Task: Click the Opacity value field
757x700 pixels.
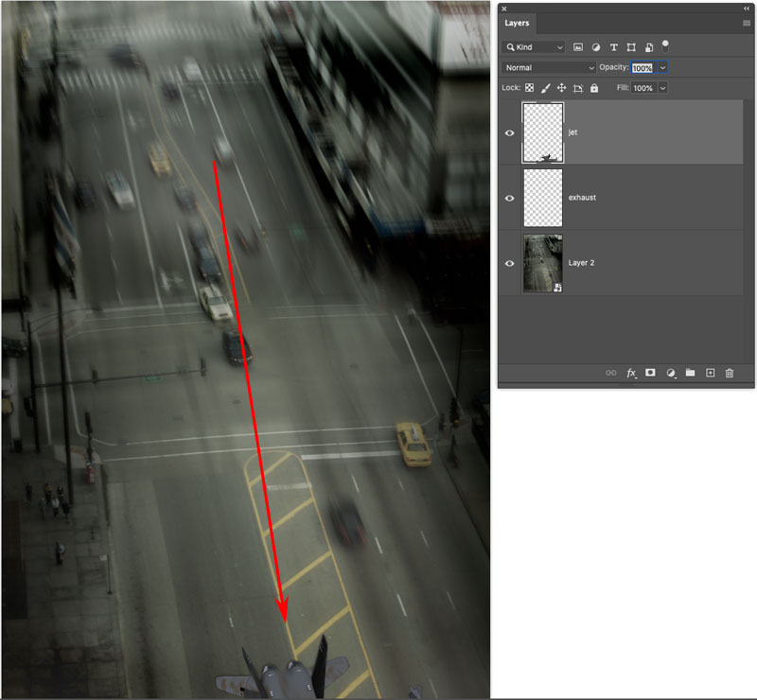Action: pos(643,68)
